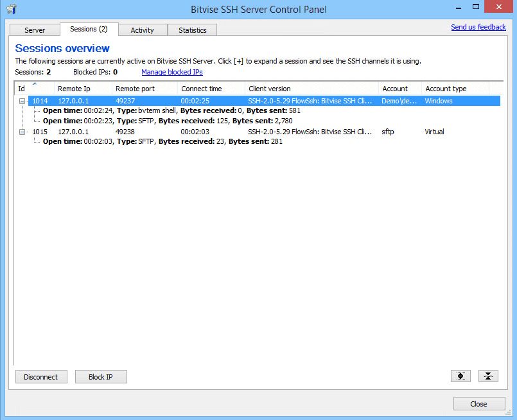
Task: Collapse session 1014 tree node
Action: coord(22,101)
